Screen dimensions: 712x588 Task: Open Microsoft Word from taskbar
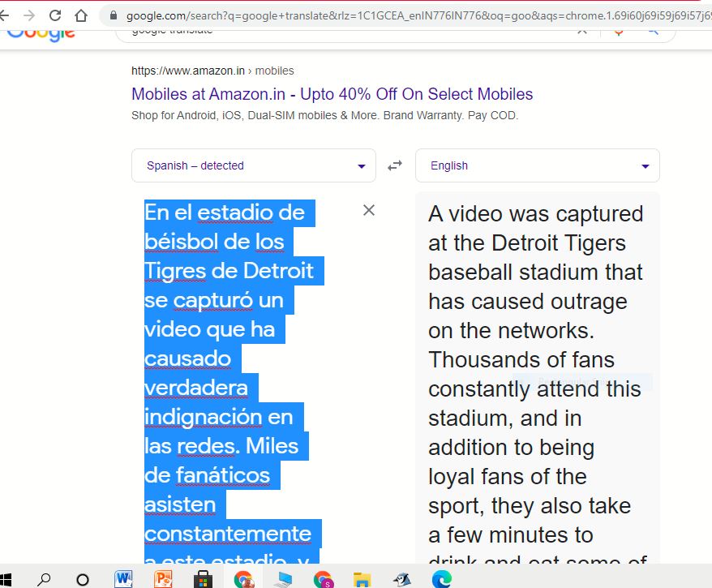click(x=124, y=579)
